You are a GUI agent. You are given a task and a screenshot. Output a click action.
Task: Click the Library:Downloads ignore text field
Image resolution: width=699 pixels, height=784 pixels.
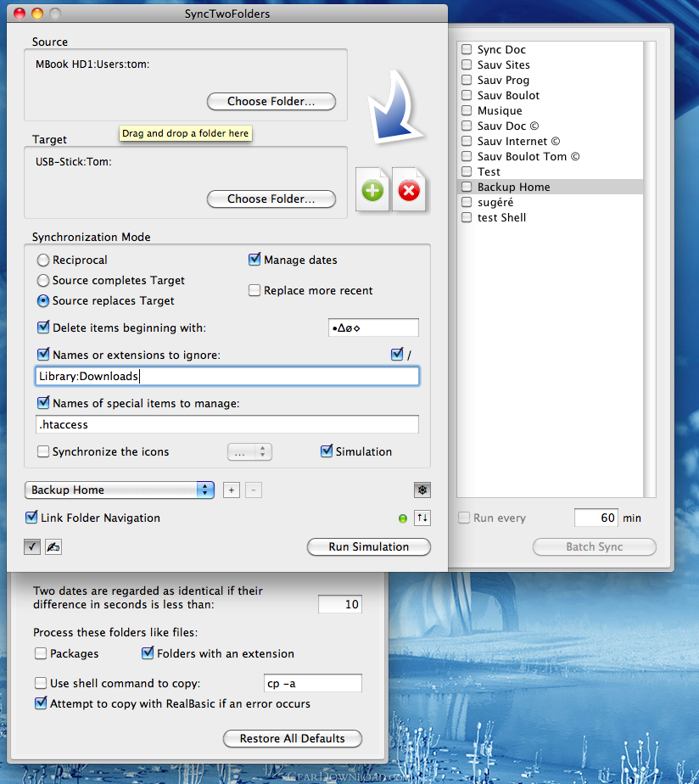(227, 376)
